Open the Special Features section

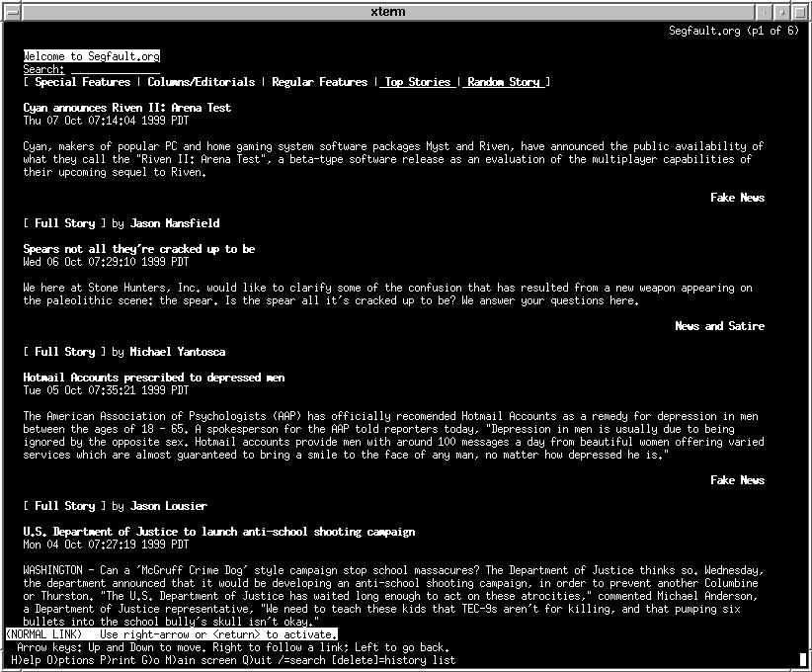click(x=82, y=82)
